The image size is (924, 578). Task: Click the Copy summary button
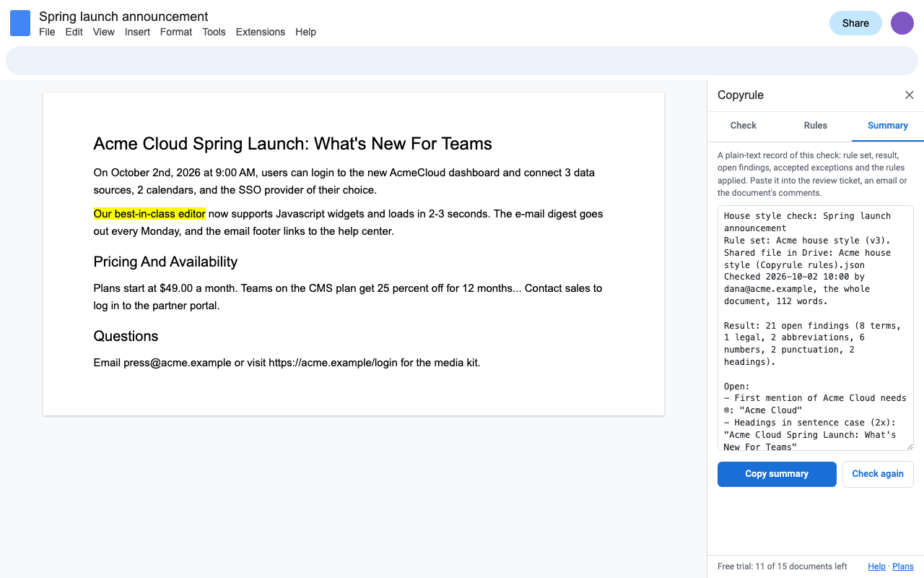coord(777,474)
